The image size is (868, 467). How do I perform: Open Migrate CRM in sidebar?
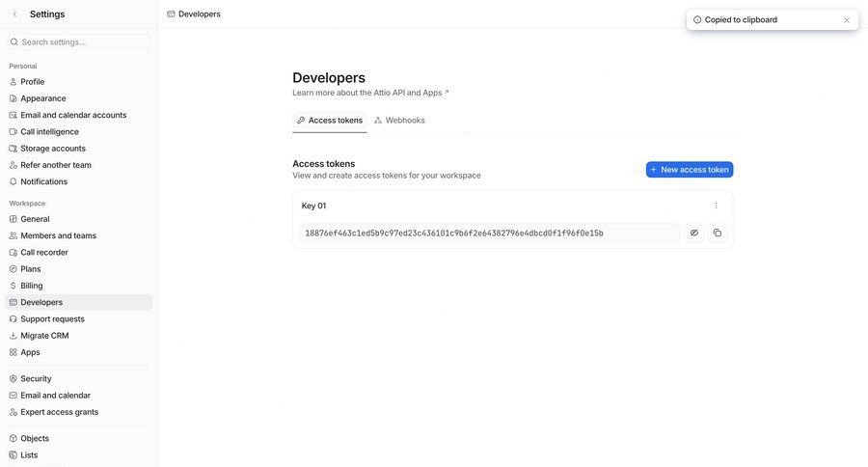[44, 336]
